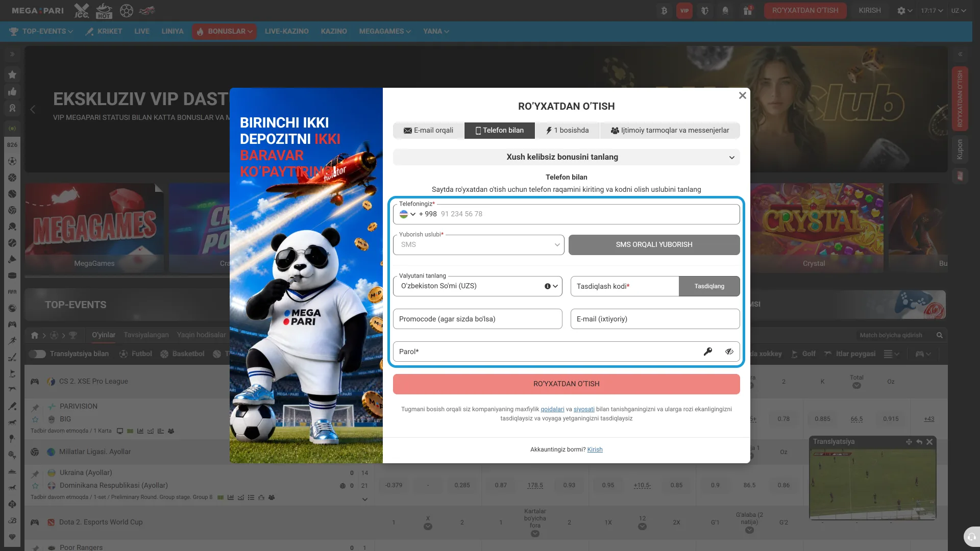Click the phone number input field
Viewport: 980px width, 551px height.
pyautogui.click(x=567, y=214)
